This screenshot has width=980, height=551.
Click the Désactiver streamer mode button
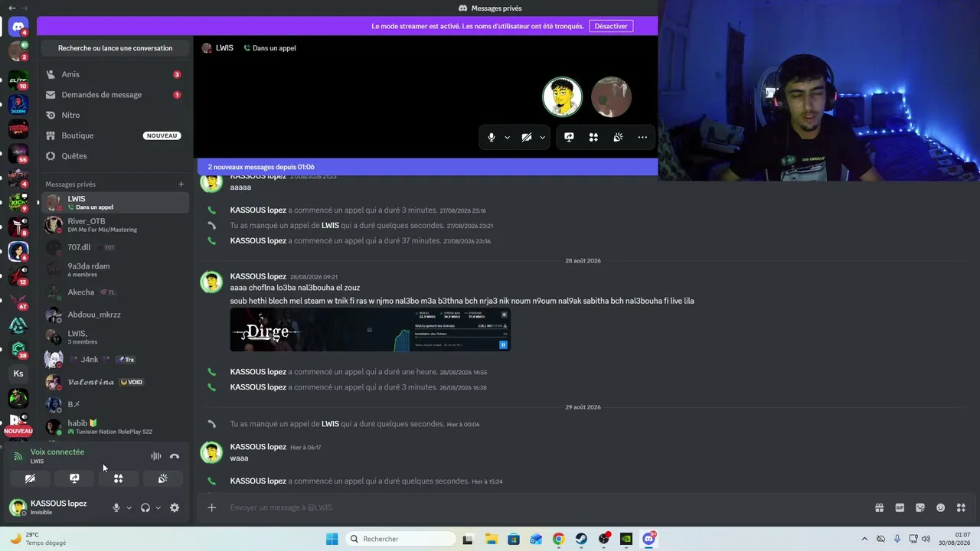click(611, 26)
